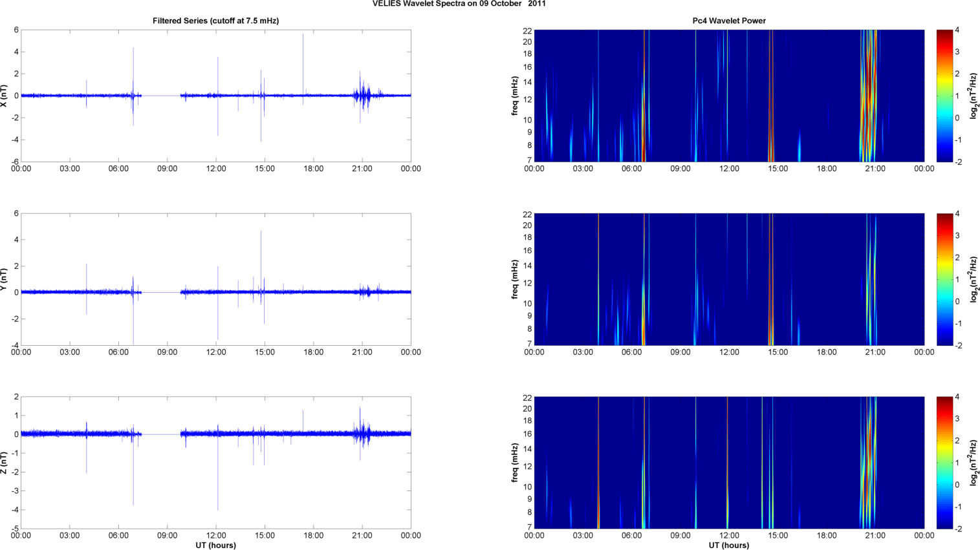980x550 pixels.
Task: Click the top wavelet power spectrogram
Action: pyautogui.click(x=728, y=96)
